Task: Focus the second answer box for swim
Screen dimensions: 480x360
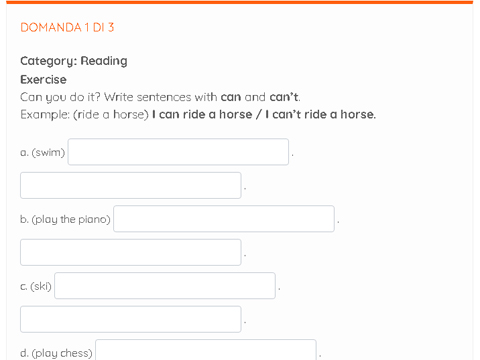Action: pos(131,185)
